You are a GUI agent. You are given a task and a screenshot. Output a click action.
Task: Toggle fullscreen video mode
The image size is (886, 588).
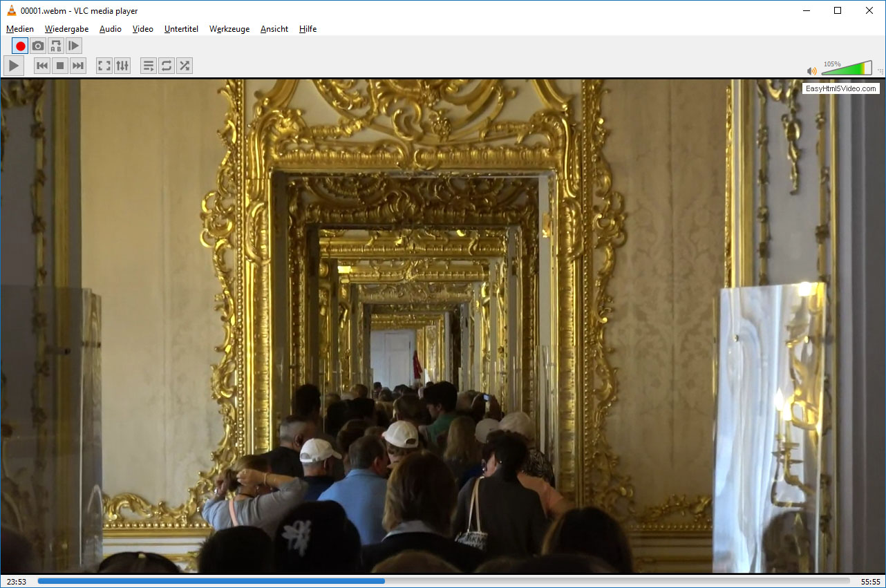(104, 66)
